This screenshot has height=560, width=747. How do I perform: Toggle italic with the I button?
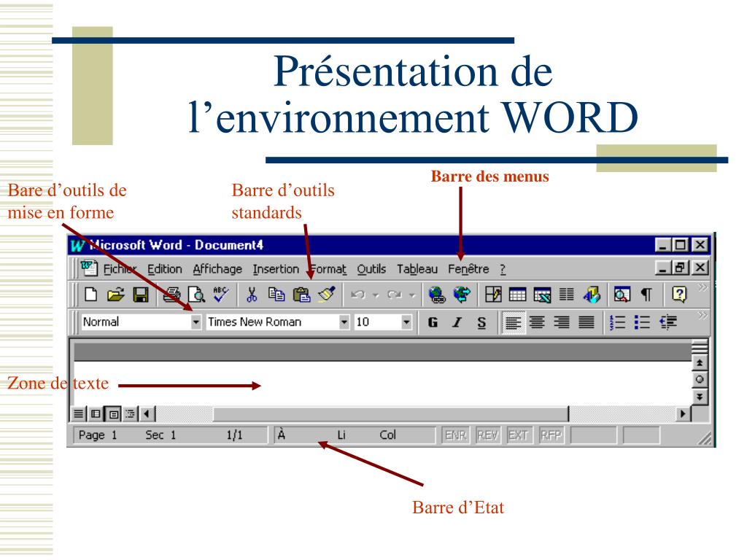(x=457, y=322)
